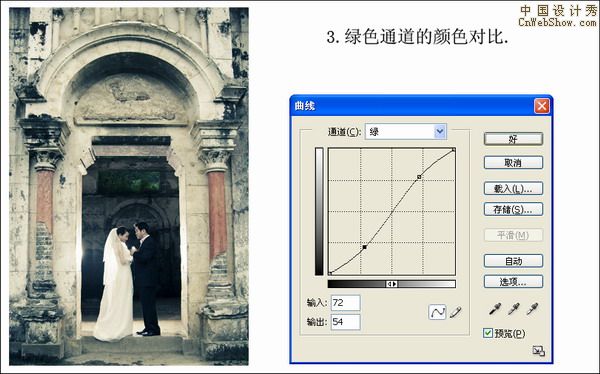
Task: Open the 选项... options button
Action: (513, 282)
